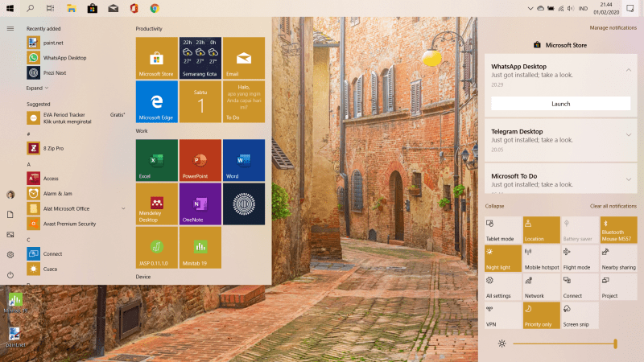Open the Microsoft Edge tile
Viewport: 644px width, 362px height.
tap(156, 101)
